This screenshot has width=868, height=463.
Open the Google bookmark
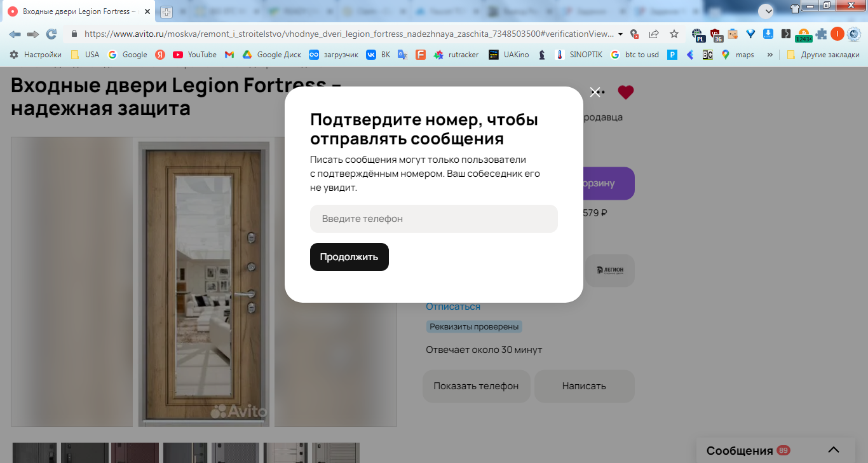pyautogui.click(x=128, y=55)
